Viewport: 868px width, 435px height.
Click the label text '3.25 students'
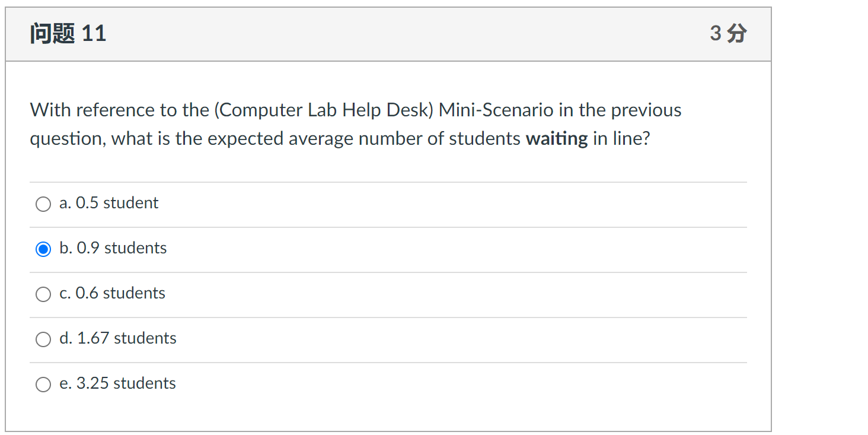coord(117,383)
